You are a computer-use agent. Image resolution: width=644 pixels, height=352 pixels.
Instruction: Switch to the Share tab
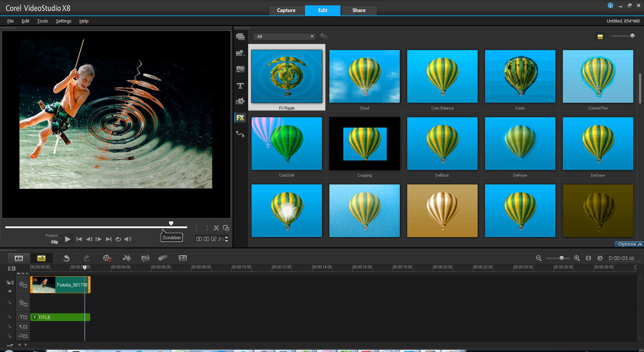(359, 10)
